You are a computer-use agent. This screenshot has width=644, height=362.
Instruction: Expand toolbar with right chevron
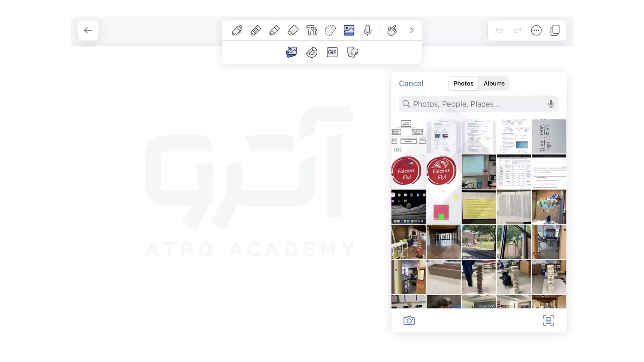click(x=412, y=31)
